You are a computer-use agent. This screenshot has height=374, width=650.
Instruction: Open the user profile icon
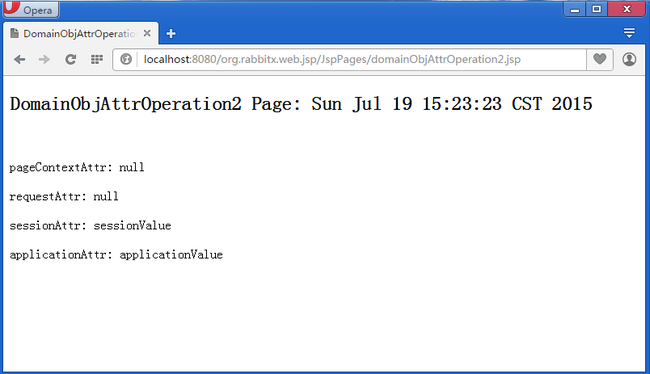pyautogui.click(x=629, y=59)
